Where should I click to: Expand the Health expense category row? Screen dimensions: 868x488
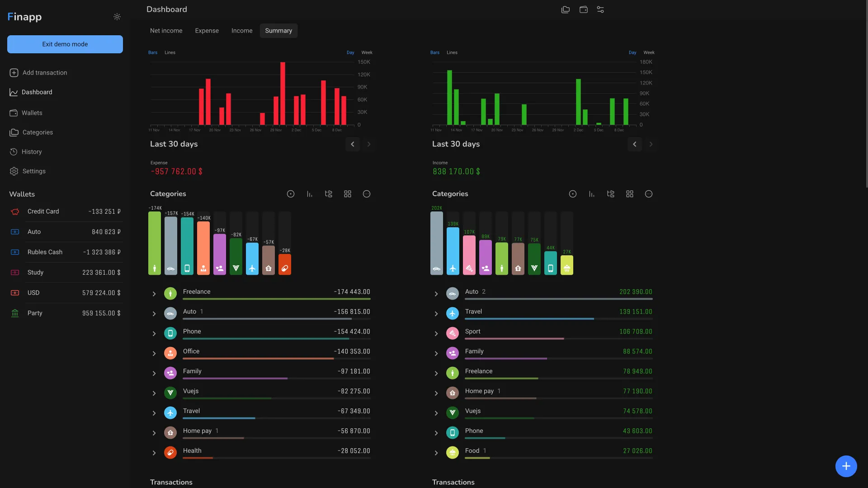pyautogui.click(x=154, y=453)
